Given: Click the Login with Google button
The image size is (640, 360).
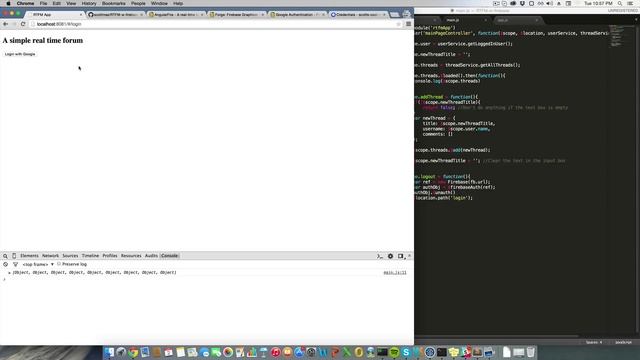Looking at the screenshot, I should [x=20, y=54].
